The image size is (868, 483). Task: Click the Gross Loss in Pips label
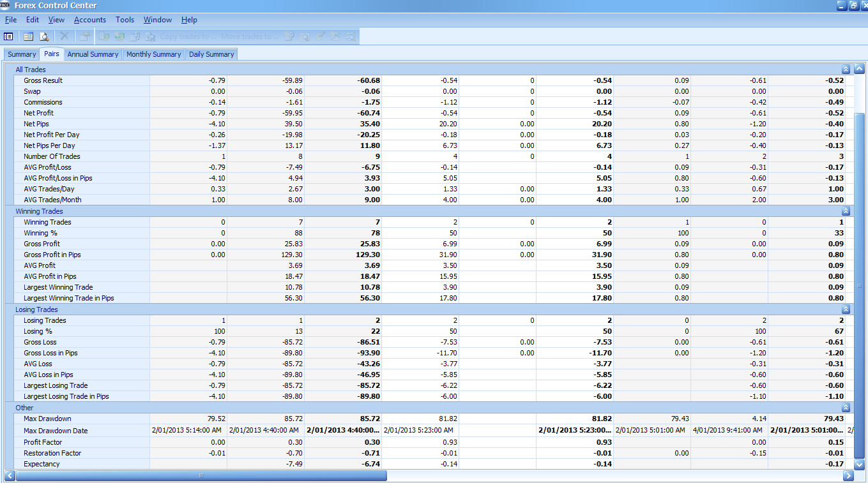pos(51,353)
